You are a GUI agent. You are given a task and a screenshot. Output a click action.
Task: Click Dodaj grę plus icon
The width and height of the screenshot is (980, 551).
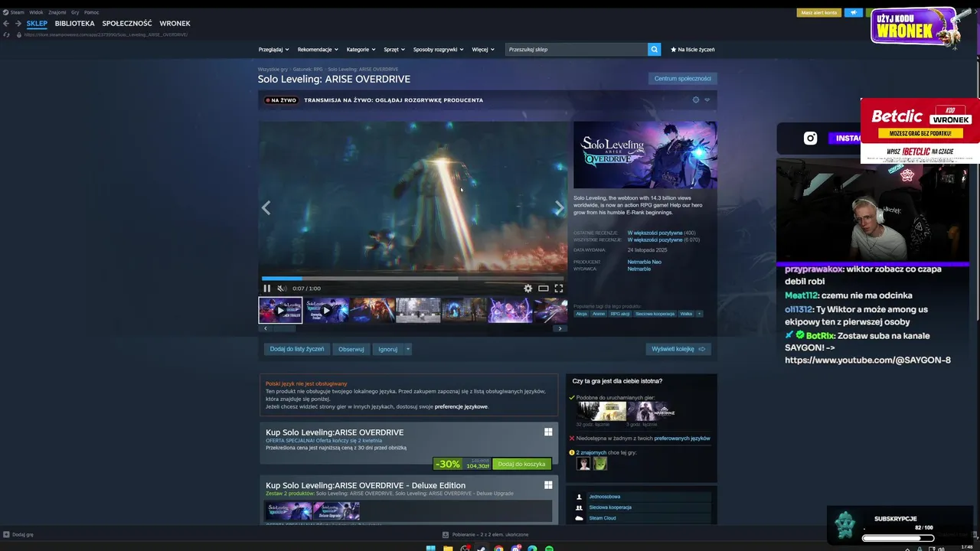(x=6, y=534)
